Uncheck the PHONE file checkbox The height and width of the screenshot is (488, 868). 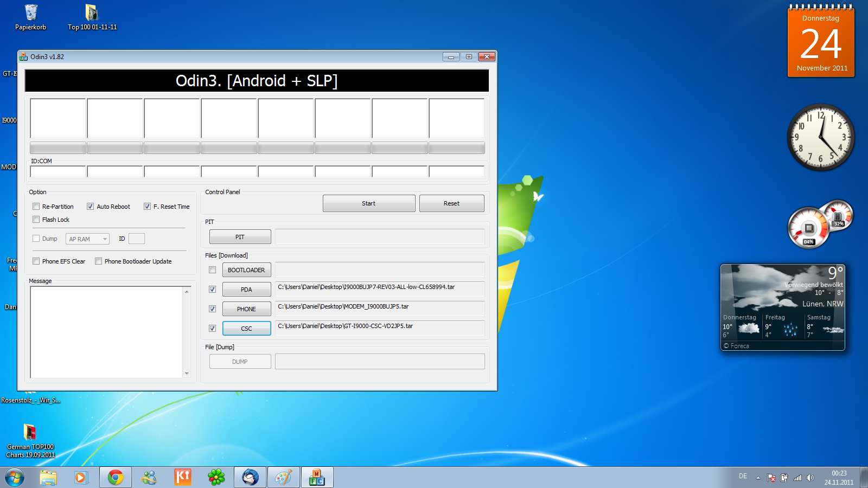[213, 309]
